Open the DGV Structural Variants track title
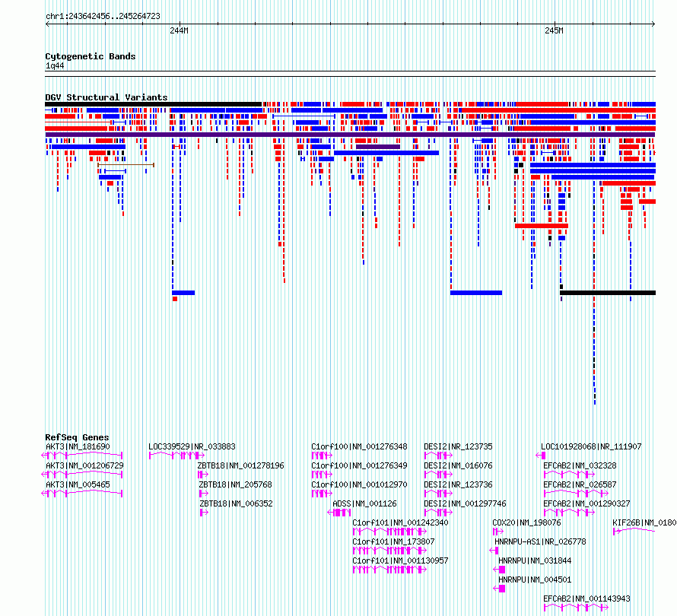Image resolution: width=677 pixels, height=616 pixels. [106, 97]
